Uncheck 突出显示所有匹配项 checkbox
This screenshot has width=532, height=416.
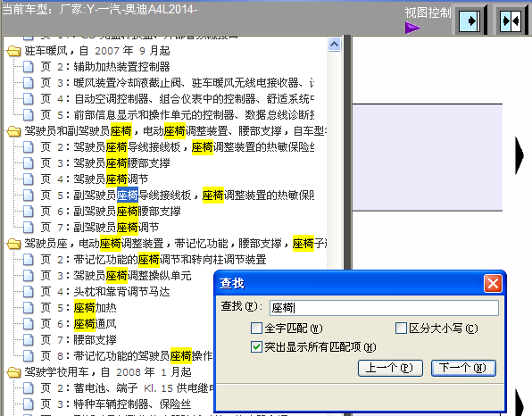pos(256,346)
